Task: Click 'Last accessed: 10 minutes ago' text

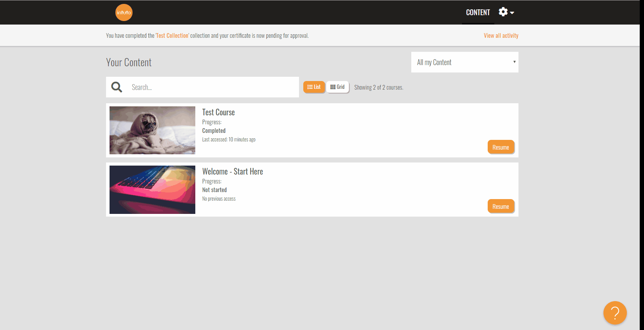Action: coord(229,139)
